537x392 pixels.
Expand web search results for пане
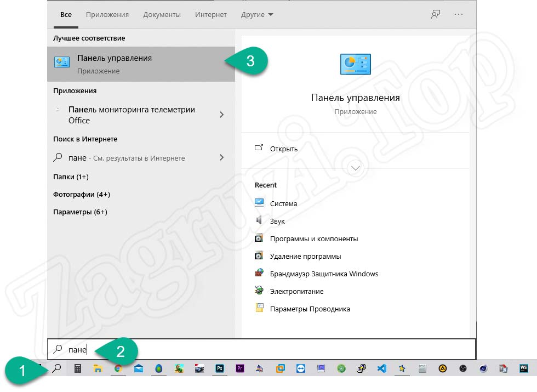click(x=221, y=157)
